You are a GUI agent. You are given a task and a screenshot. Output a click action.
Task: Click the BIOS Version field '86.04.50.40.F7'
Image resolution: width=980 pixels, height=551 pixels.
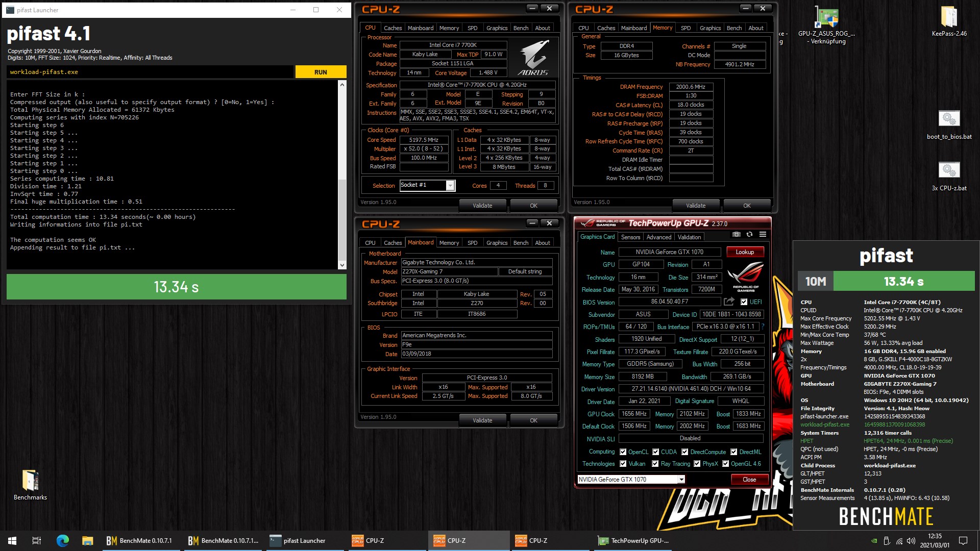(x=669, y=302)
